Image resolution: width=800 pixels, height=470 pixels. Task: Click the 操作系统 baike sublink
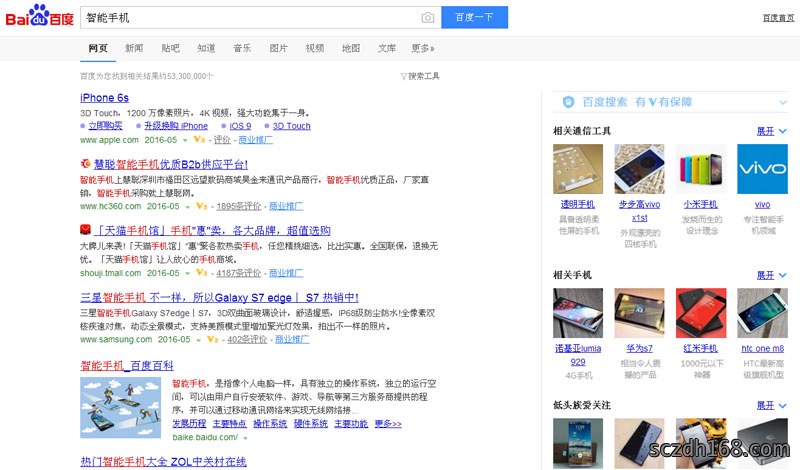click(x=270, y=424)
